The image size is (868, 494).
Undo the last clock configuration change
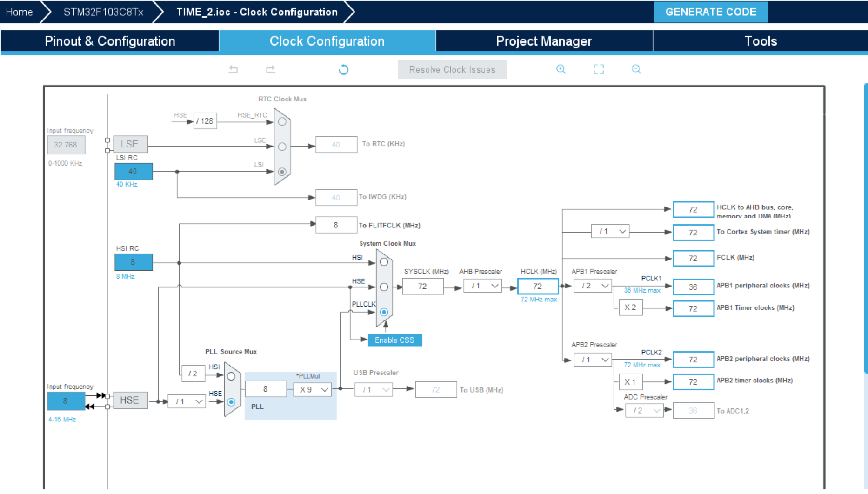[x=234, y=70]
